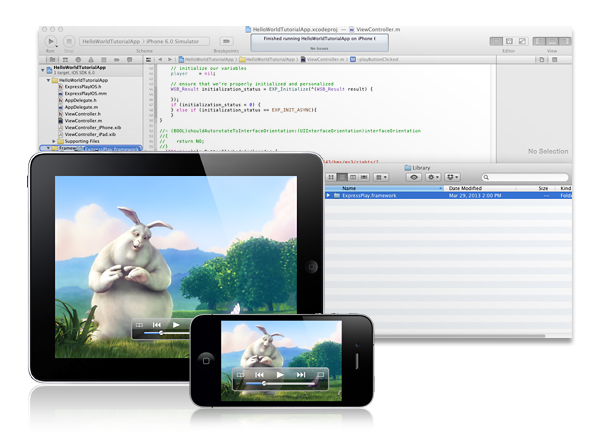Switch Finder Library window to column view
Screen dimensions: 598x446
click(x=353, y=177)
